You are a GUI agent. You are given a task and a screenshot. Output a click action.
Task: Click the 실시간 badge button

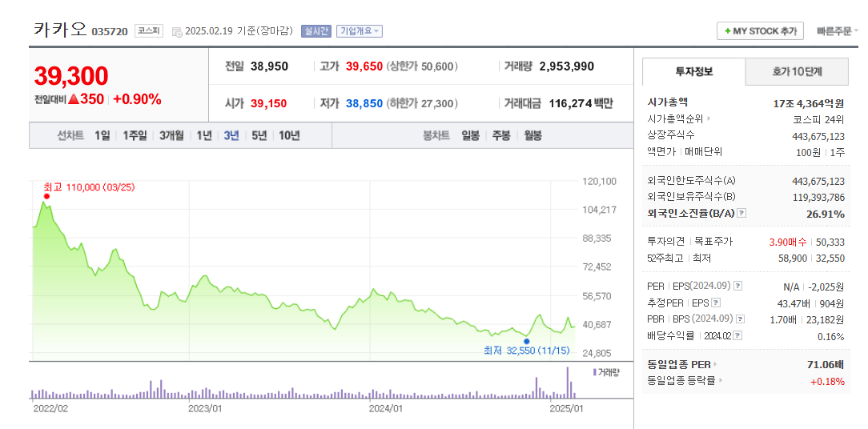pos(316,31)
